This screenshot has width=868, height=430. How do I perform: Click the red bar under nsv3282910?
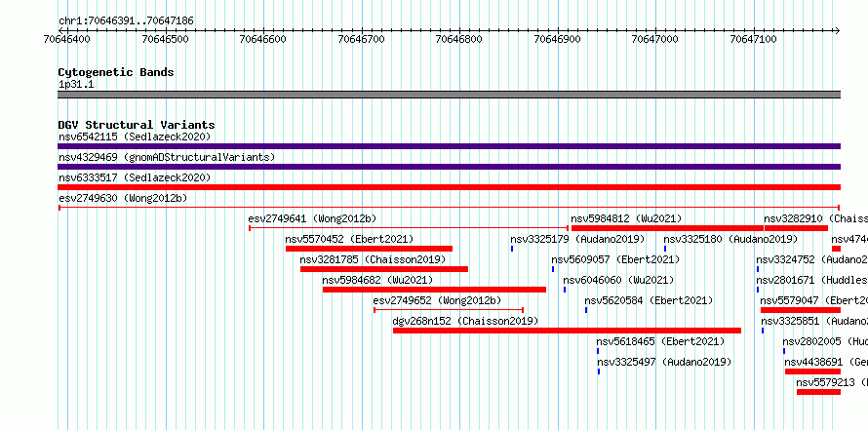click(796, 228)
